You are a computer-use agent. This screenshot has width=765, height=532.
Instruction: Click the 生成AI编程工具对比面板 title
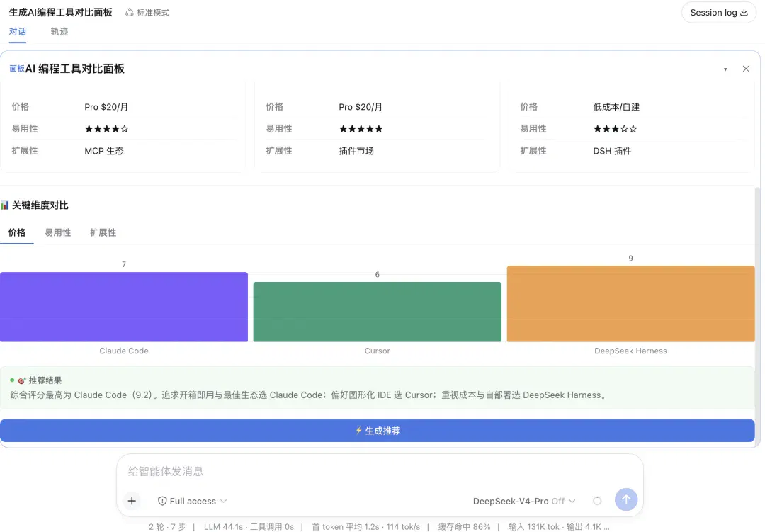coord(60,12)
